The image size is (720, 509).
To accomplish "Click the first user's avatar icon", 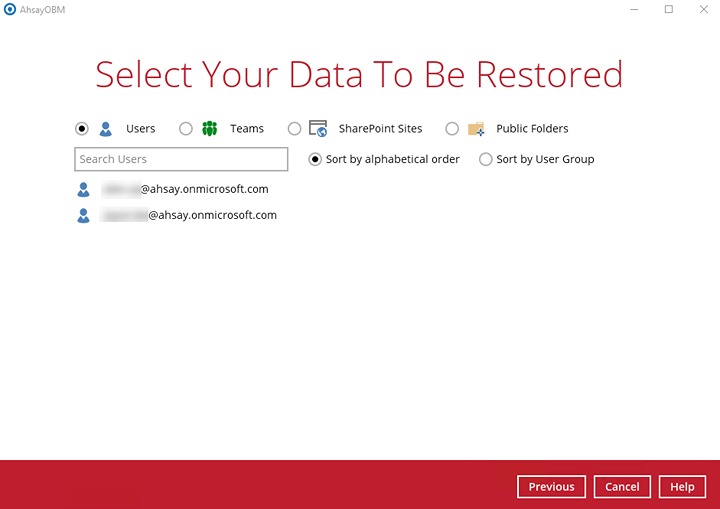I will pos(84,189).
